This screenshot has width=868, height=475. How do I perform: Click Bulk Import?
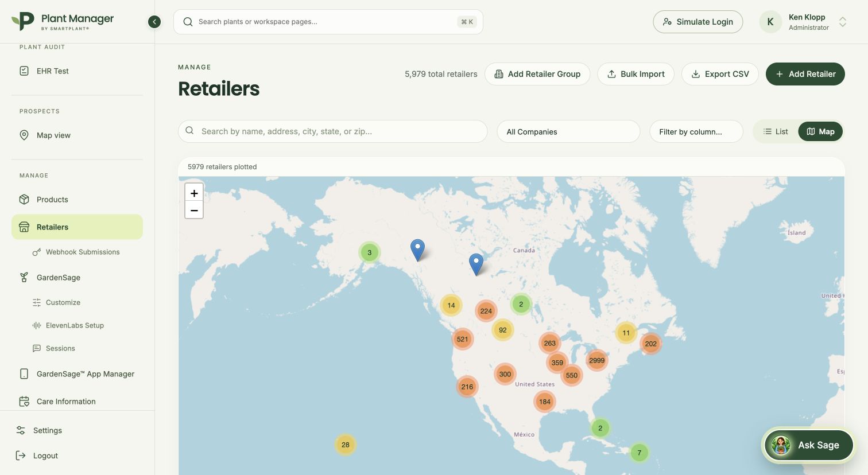[x=636, y=74]
